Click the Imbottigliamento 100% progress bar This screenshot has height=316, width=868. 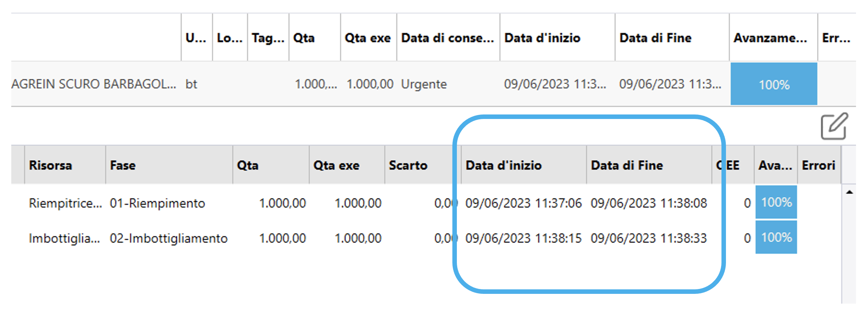[776, 237]
